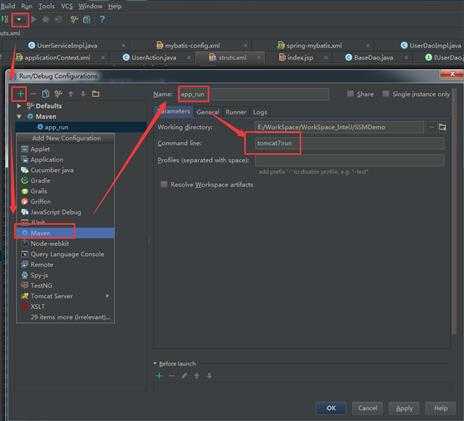
Task: Click the Copy Configuration icon
Action: [45, 94]
